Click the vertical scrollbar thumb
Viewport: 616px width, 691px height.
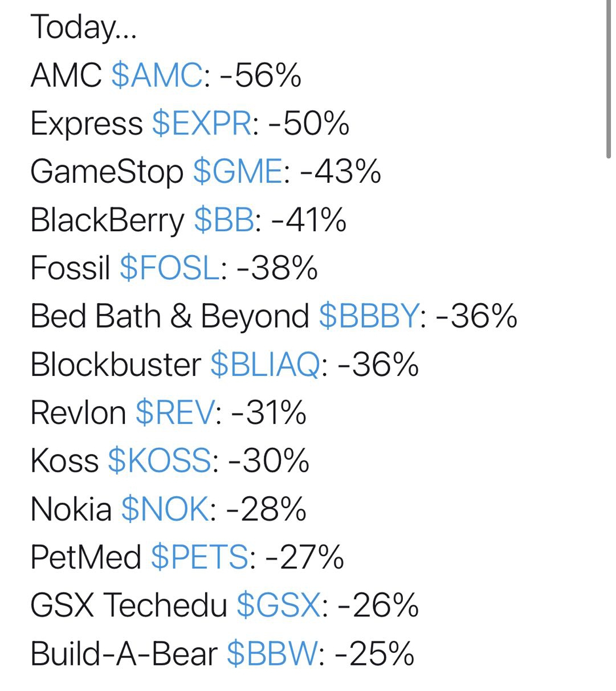(609, 80)
